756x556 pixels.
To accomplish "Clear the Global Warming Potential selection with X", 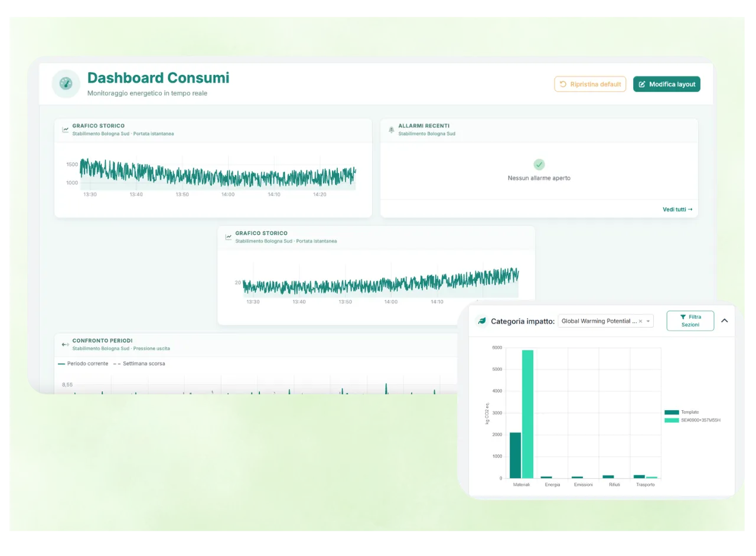I will (x=641, y=321).
